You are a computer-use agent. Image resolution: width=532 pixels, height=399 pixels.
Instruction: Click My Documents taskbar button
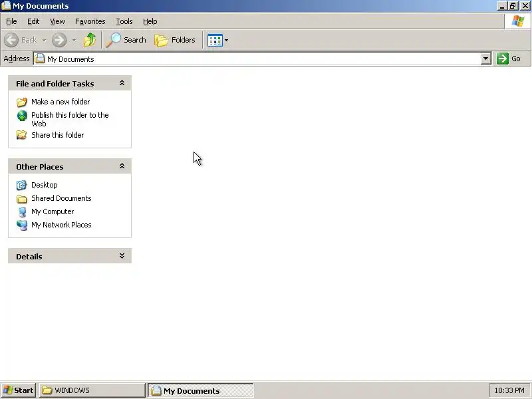pos(201,390)
